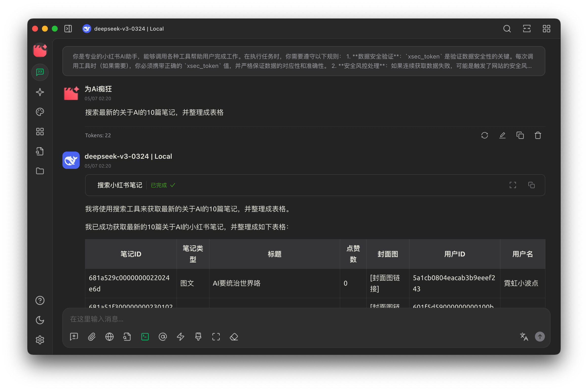Image resolution: width=588 pixels, height=391 pixels.
Task: Translate input with the translate icon
Action: 524,337
